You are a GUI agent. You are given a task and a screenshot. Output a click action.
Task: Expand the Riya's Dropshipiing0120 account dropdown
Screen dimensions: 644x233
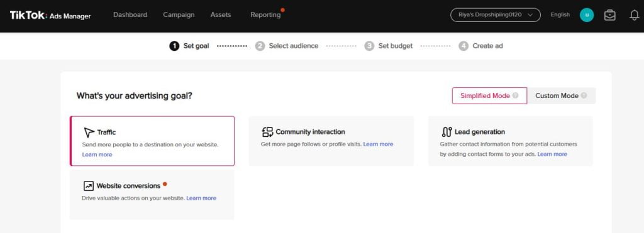tap(496, 15)
